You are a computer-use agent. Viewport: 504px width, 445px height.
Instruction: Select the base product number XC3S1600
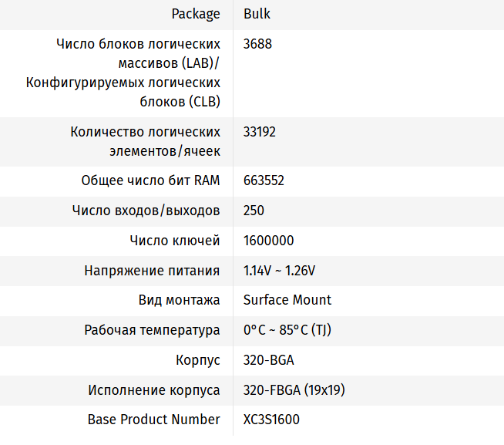(x=271, y=420)
